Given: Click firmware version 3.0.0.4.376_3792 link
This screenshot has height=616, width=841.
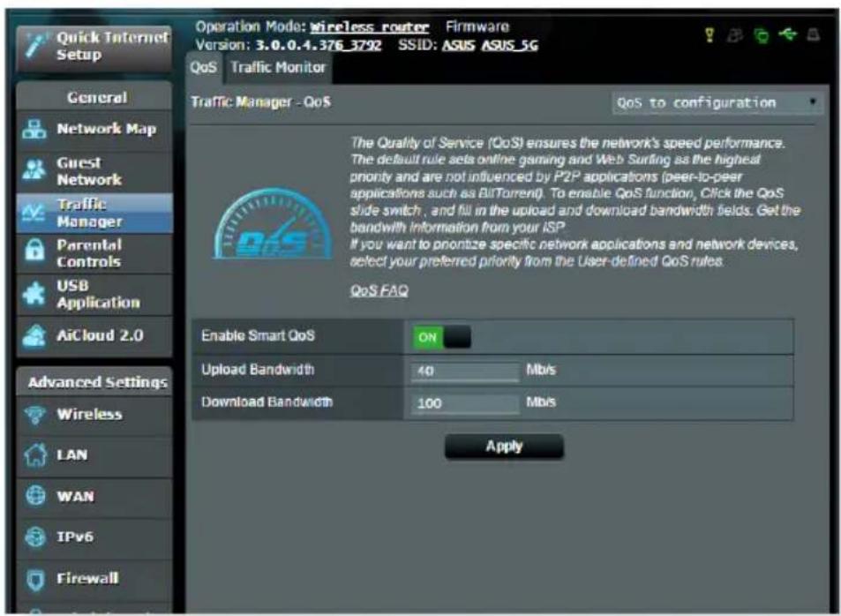Looking at the screenshot, I should point(318,45).
